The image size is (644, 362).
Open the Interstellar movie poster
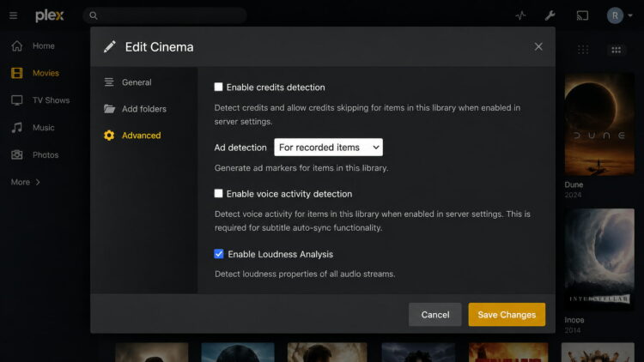pos(599,259)
